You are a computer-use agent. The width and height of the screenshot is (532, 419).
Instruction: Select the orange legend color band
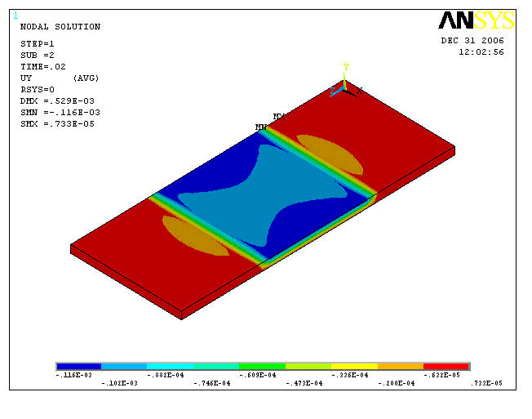point(401,367)
